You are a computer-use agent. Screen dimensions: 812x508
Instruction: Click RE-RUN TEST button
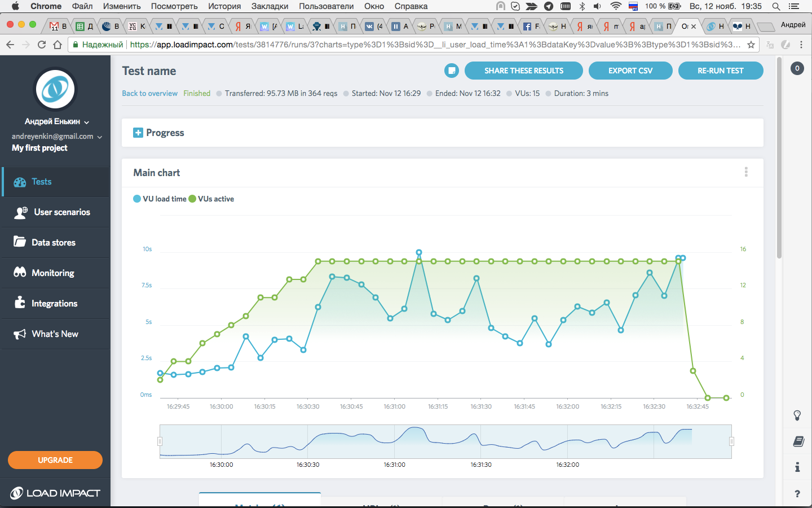click(x=721, y=71)
